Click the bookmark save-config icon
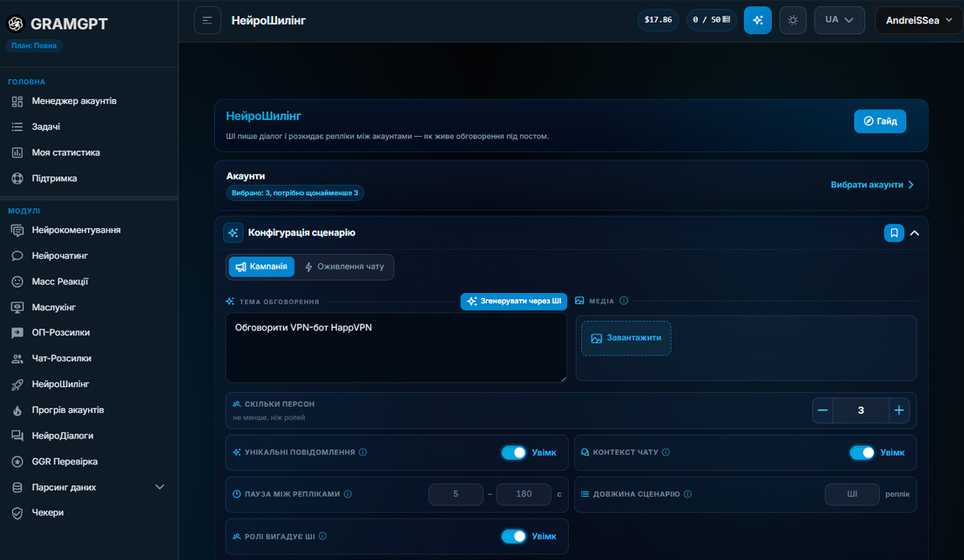Image resolution: width=964 pixels, height=560 pixels. click(894, 233)
